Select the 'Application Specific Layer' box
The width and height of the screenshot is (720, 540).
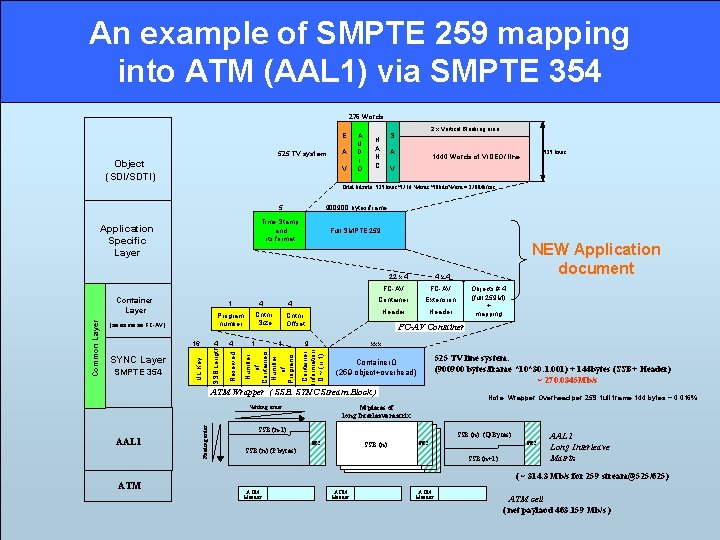coord(128,242)
